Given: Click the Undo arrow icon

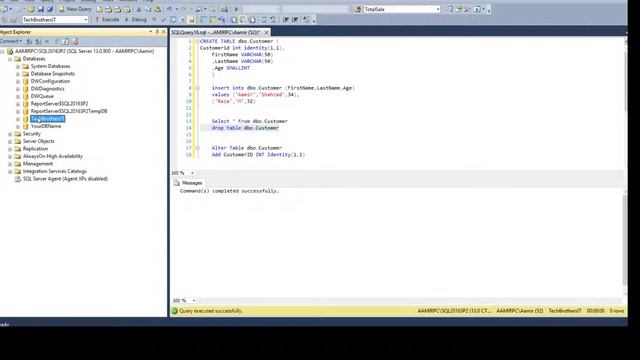Looking at the screenshot, I should coord(169,9).
